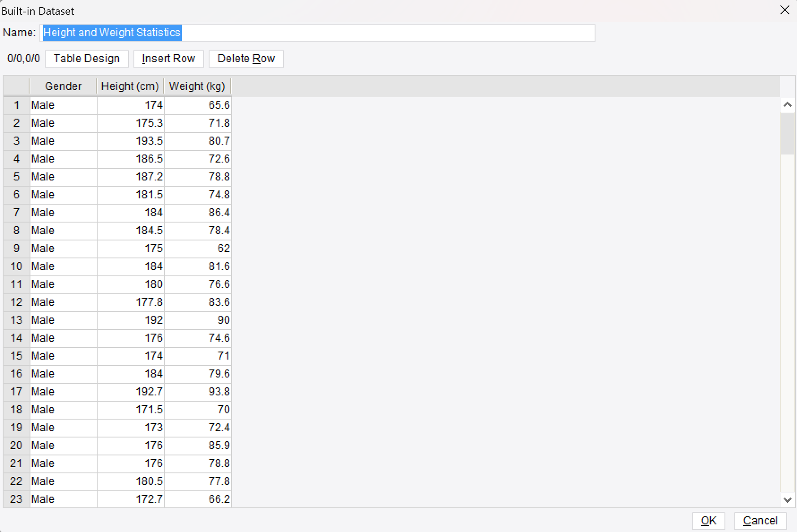Click the scrollbar up arrow
The height and width of the screenshot is (532, 797).
pos(787,104)
